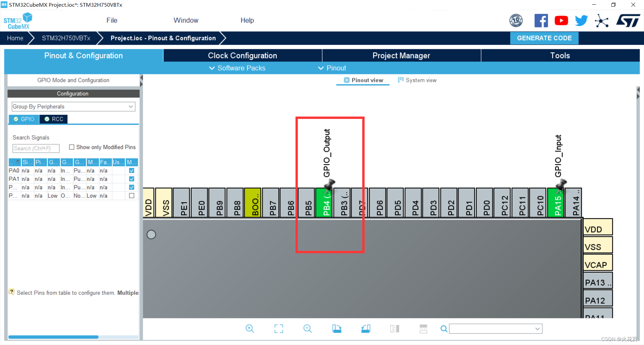Viewport: 644px width, 345px height.
Task: Click the stacked rows view icon
Action: 423,329
